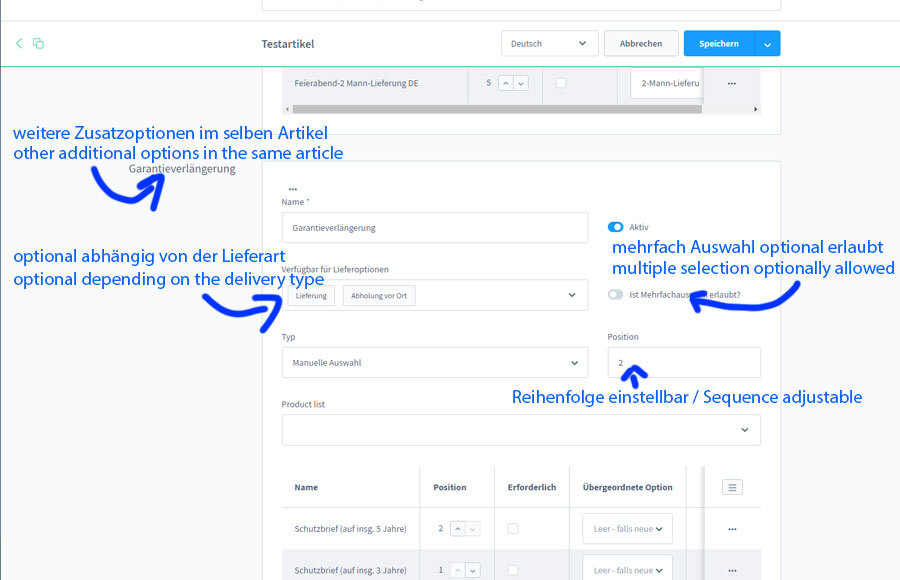Viewport: 900px width, 580px height.
Task: Tick the checkbox in Feierabend-2 Mann-Lieferung row
Action: [560, 83]
